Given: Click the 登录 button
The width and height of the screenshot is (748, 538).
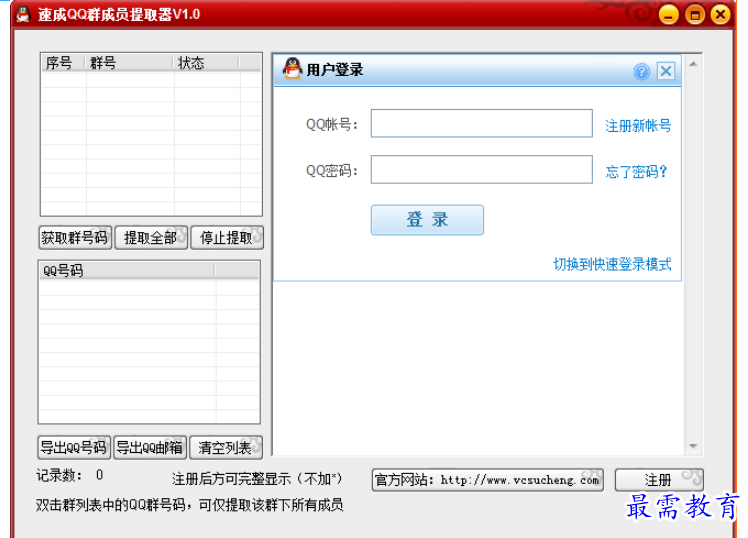Looking at the screenshot, I should pyautogui.click(x=427, y=220).
